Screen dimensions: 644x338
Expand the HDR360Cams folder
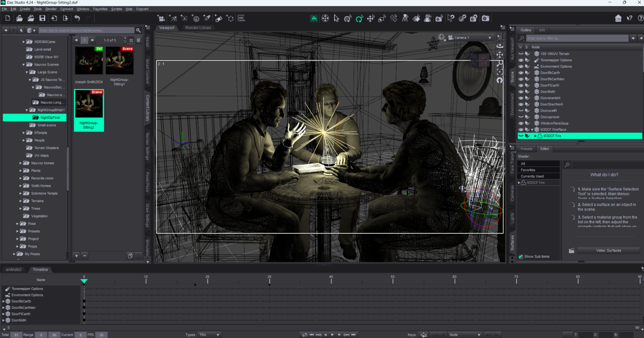pyautogui.click(x=24, y=42)
